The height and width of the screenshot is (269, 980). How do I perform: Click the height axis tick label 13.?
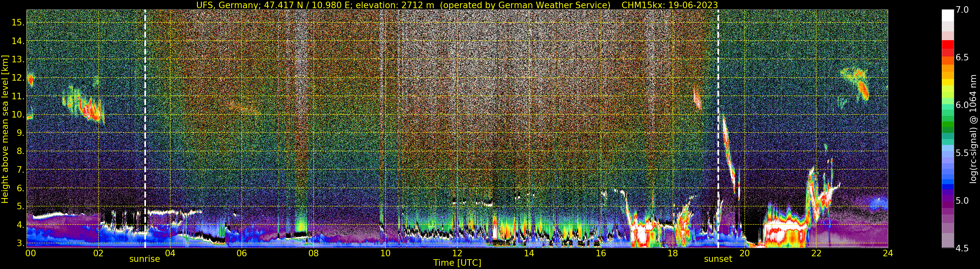click(x=18, y=59)
